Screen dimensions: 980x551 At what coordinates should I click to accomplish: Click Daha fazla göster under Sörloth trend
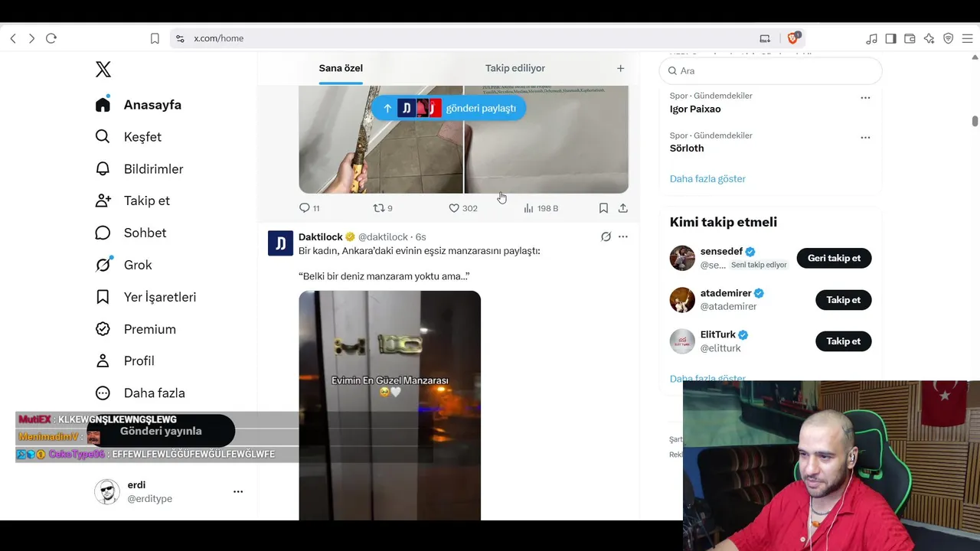tap(707, 179)
